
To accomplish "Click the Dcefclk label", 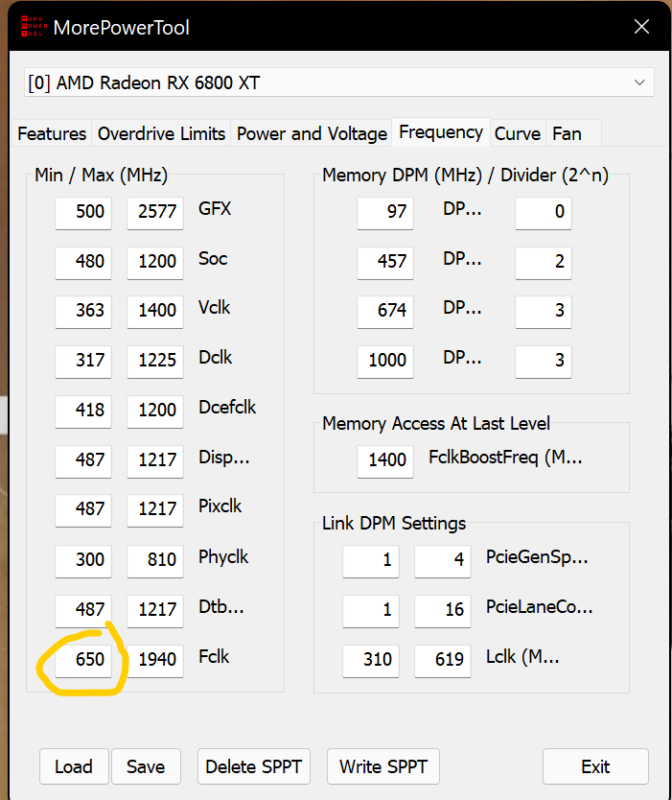I will pyautogui.click(x=227, y=407).
